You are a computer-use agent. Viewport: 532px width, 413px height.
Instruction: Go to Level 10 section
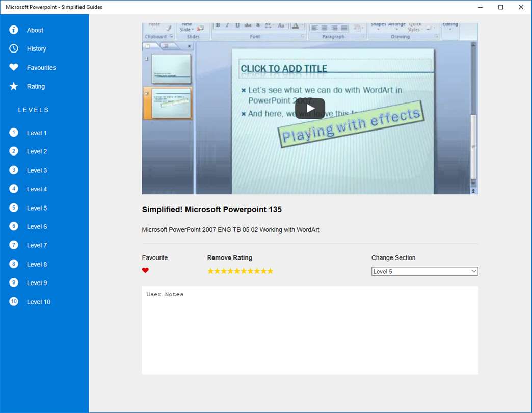(39, 302)
